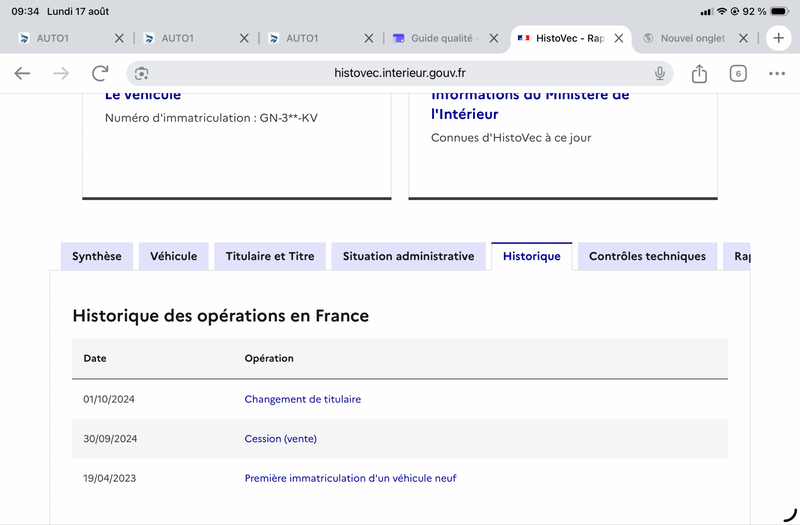This screenshot has width=800, height=525.
Task: Tap the Wi-Fi icon in status bar
Action: (x=722, y=11)
